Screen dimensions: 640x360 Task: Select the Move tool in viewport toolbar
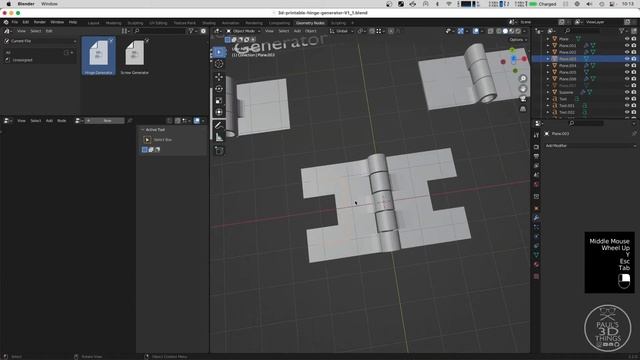tap(219, 77)
